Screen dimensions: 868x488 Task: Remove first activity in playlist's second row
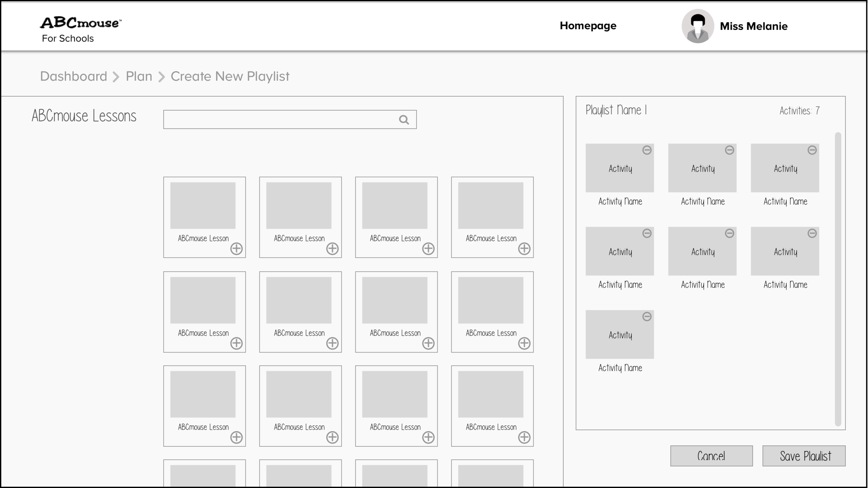point(647,233)
